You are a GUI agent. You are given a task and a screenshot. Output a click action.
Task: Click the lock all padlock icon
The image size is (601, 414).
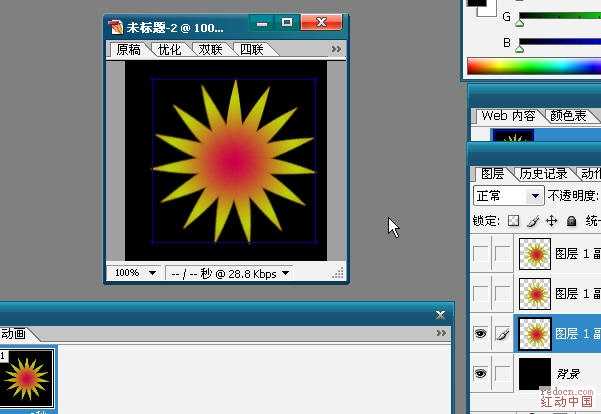pyautogui.click(x=571, y=220)
